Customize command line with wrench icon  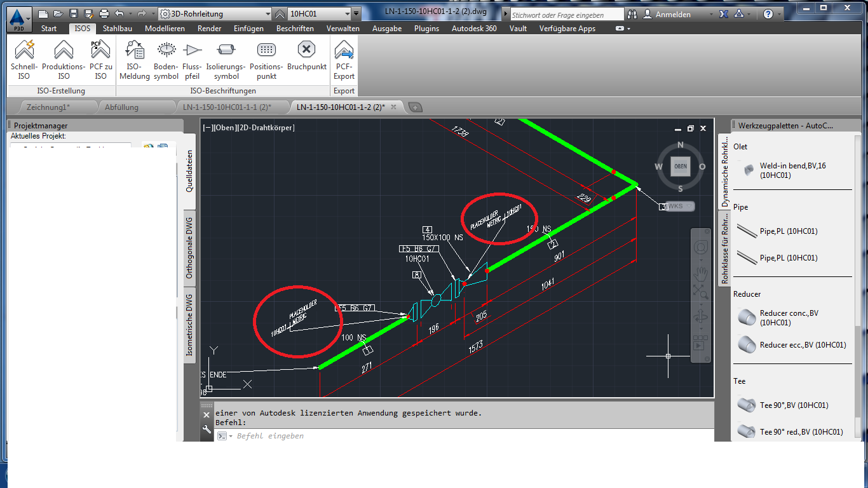207,430
